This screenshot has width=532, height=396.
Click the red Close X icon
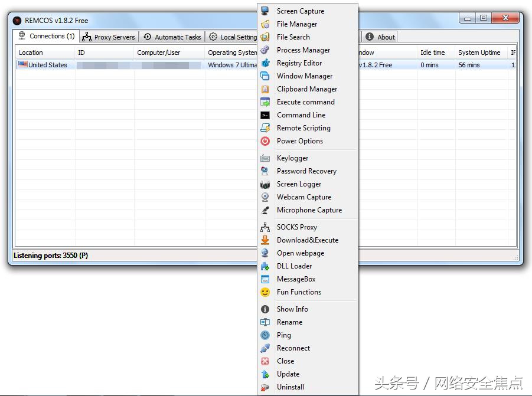coord(265,361)
